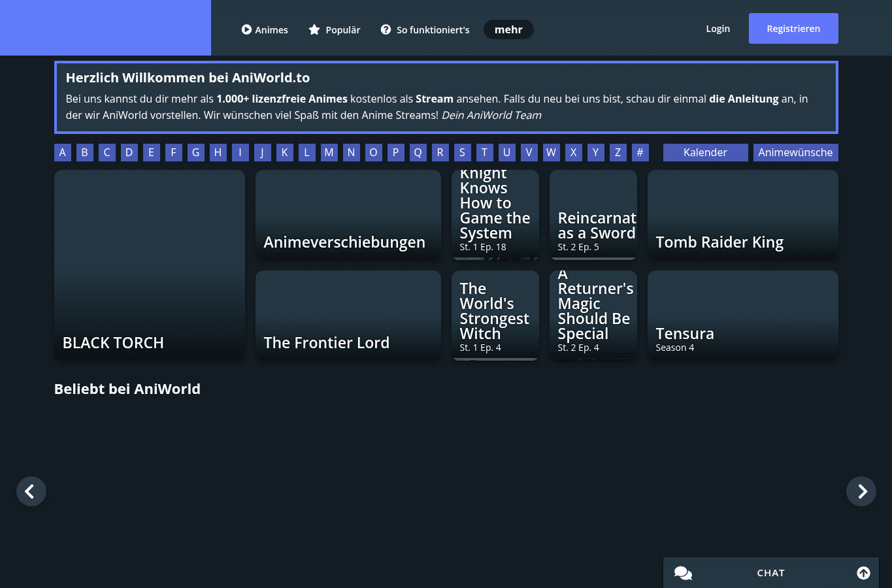Filter animes by letter W

(552, 152)
